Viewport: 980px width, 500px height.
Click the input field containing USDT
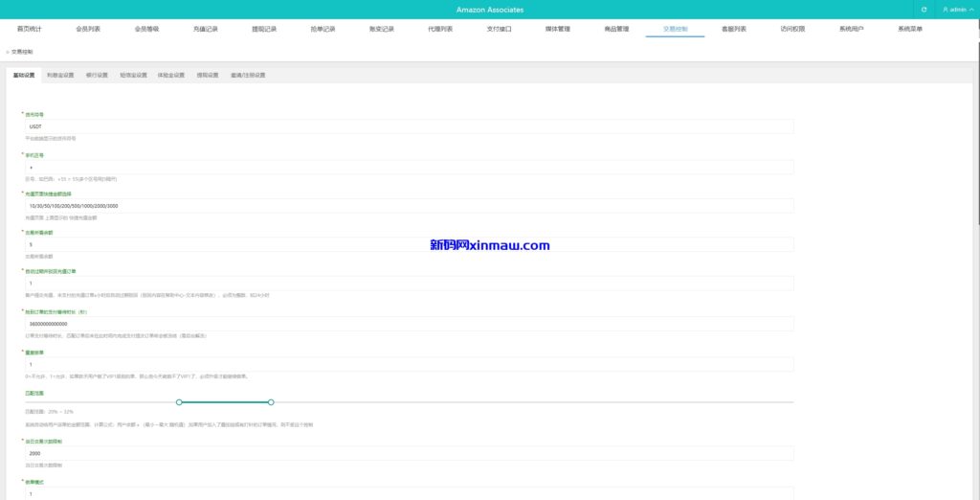pos(409,126)
